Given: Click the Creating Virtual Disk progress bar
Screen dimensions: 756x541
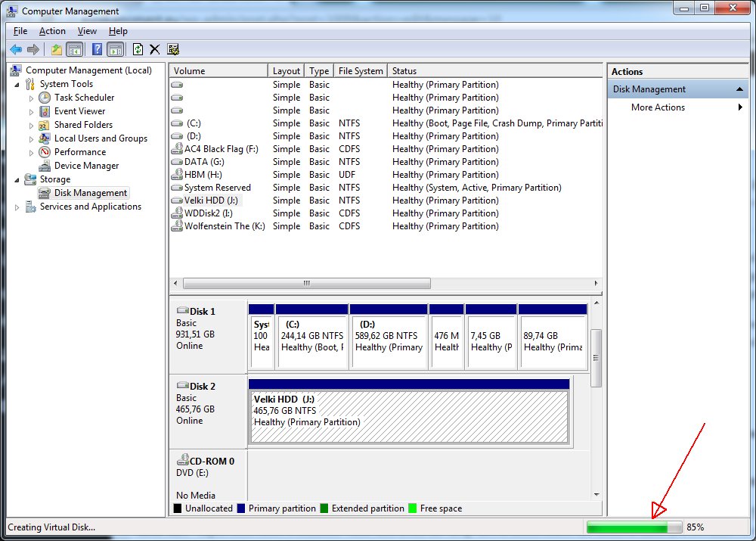Looking at the screenshot, I should (634, 527).
